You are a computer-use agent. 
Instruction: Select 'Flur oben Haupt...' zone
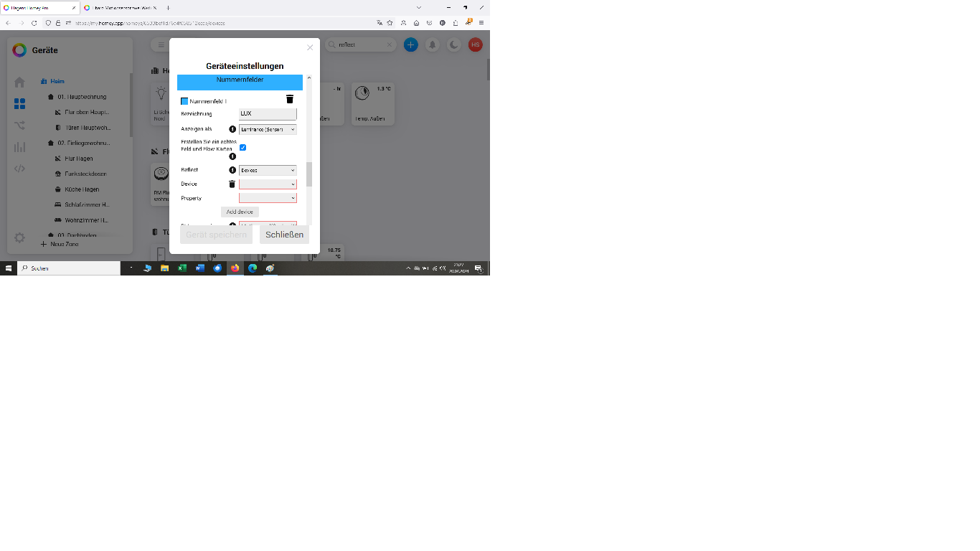(86, 113)
